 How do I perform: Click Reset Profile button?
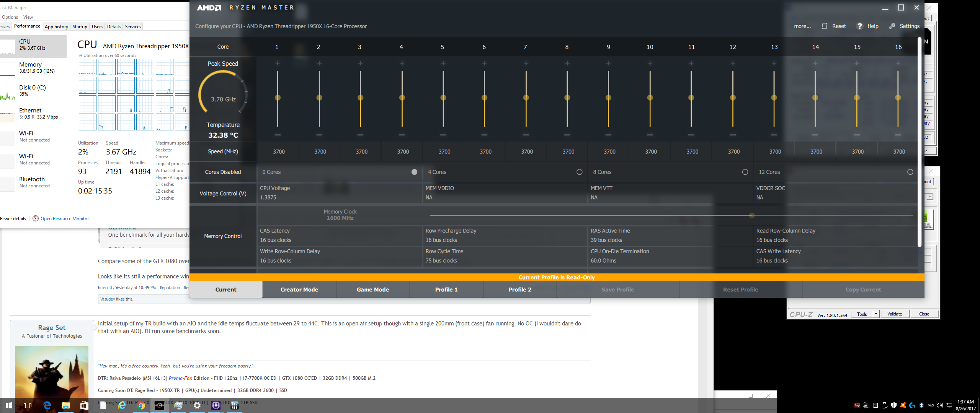740,289
